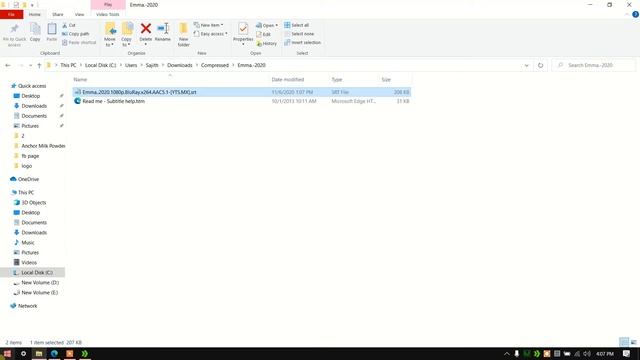Open the Copy to menu

(127, 35)
